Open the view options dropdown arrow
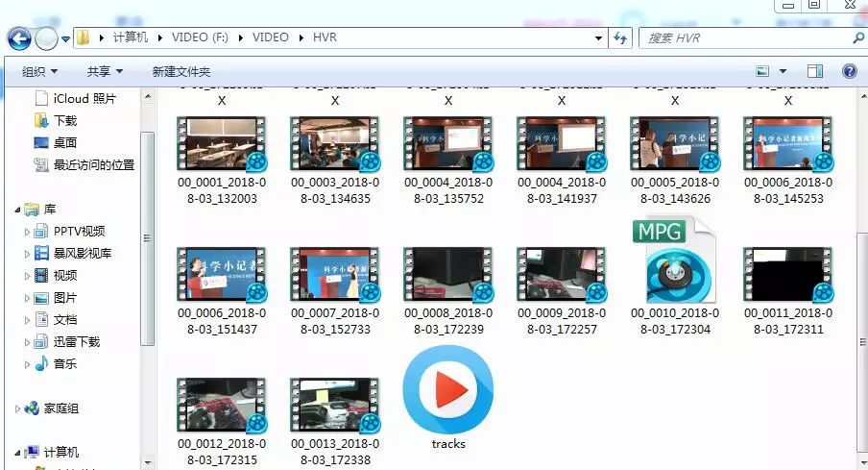 pos(783,71)
